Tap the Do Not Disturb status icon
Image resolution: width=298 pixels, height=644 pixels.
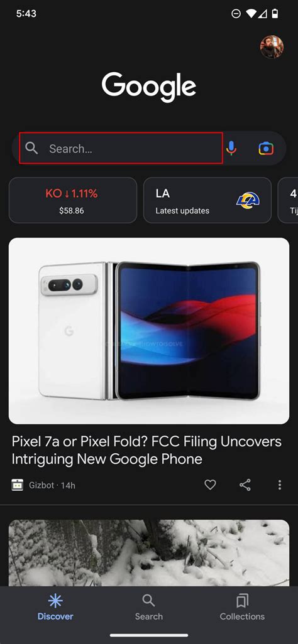(x=236, y=14)
